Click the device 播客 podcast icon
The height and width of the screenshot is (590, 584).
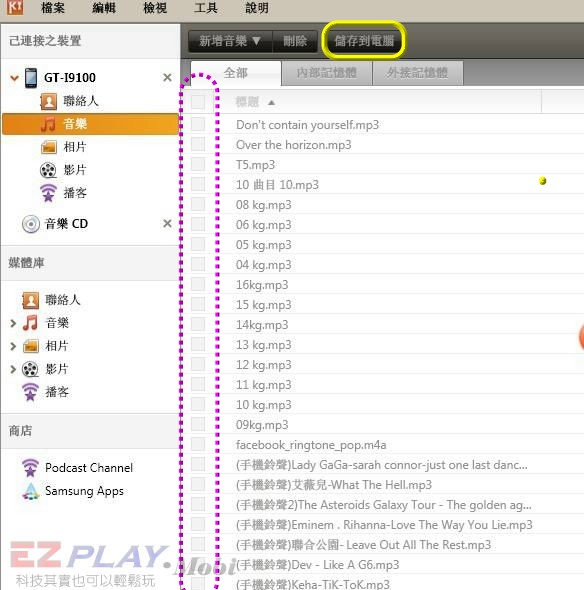(x=49, y=193)
